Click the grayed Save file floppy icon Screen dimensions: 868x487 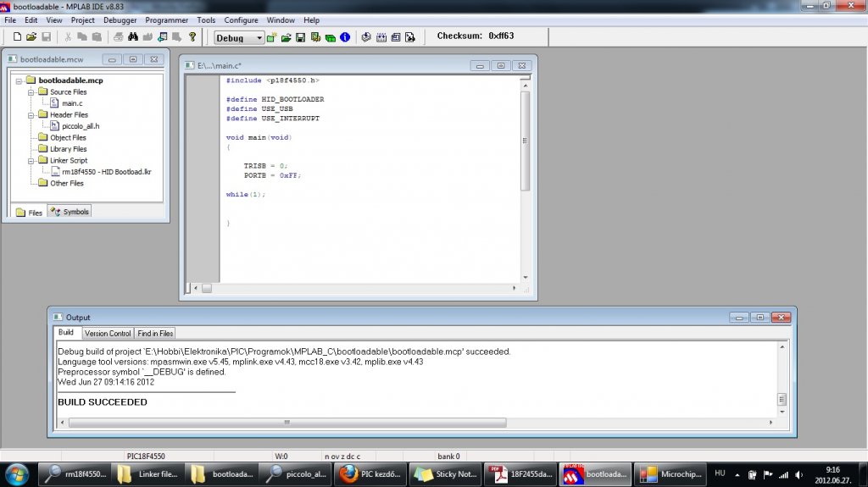click(47, 37)
